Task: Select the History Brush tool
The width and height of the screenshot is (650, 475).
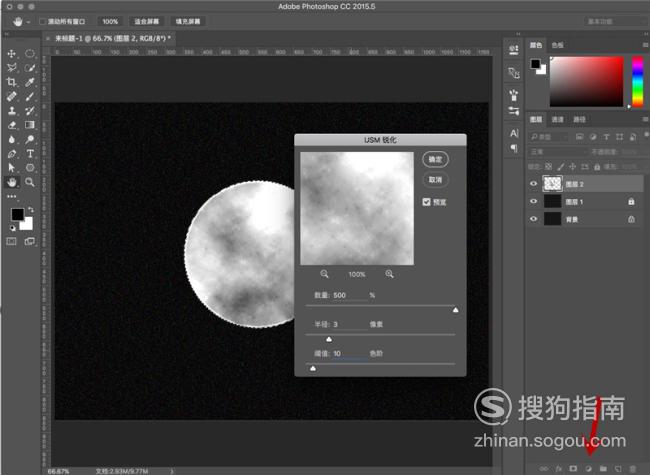Action: pyautogui.click(x=29, y=111)
